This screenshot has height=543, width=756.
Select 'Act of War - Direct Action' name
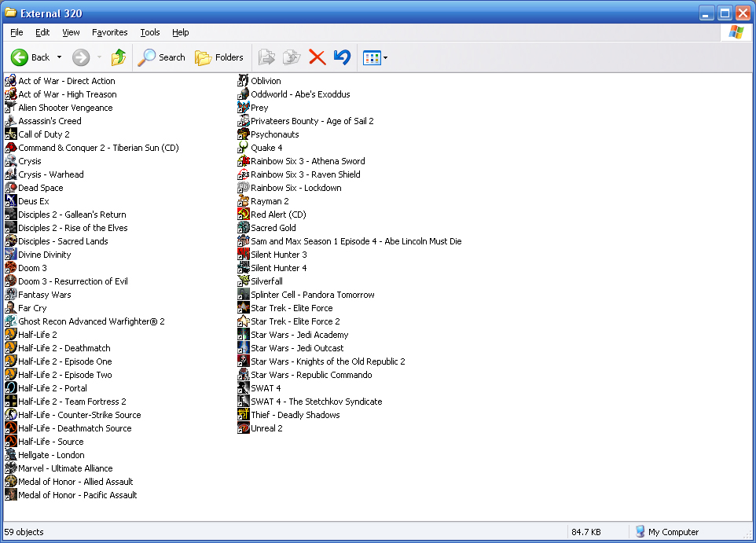click(x=67, y=81)
